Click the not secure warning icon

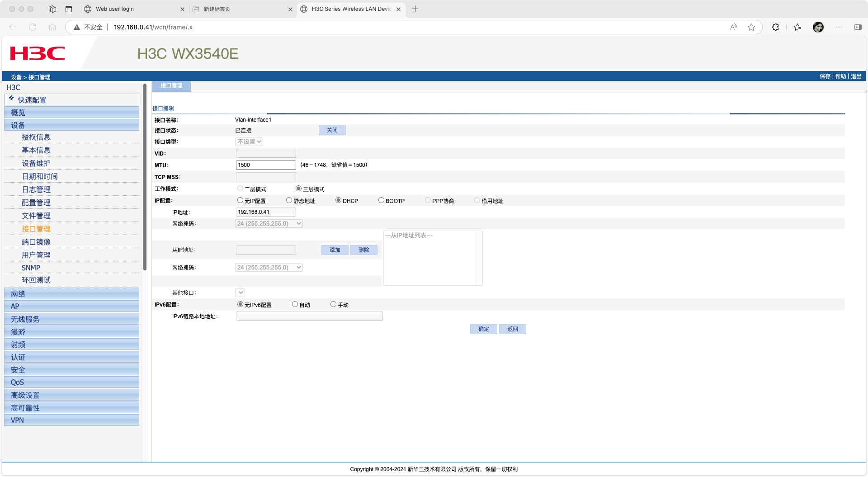[77, 27]
